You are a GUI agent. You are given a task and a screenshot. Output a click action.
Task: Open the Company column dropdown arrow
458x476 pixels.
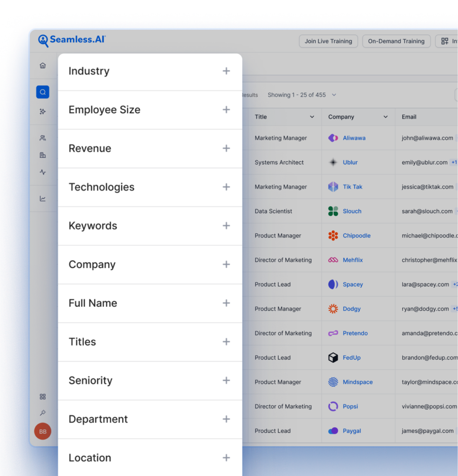[x=386, y=117]
